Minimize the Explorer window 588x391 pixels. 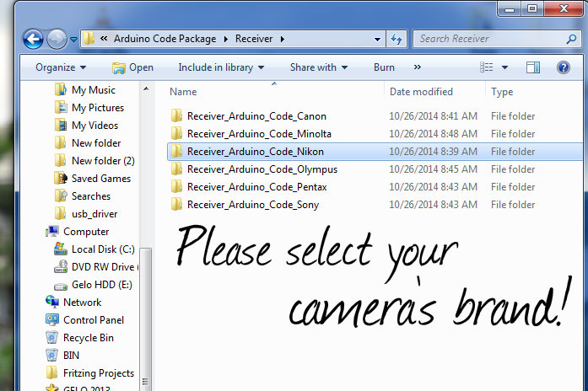510,8
